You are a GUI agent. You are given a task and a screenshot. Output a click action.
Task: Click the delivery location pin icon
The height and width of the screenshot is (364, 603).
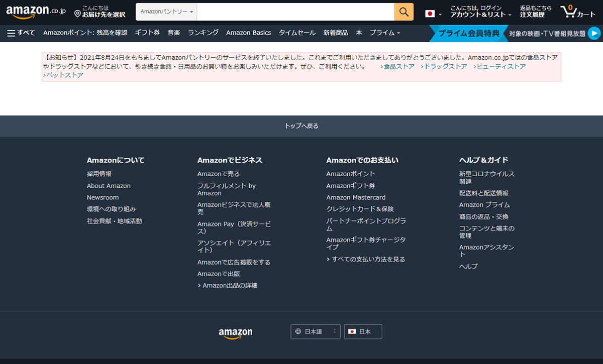(x=77, y=14)
